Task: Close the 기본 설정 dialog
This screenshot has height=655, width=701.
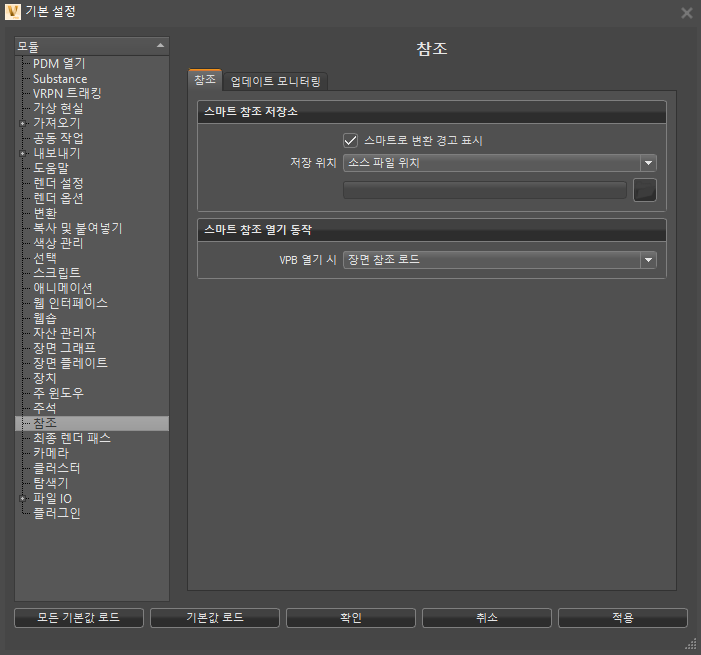Action: click(687, 13)
